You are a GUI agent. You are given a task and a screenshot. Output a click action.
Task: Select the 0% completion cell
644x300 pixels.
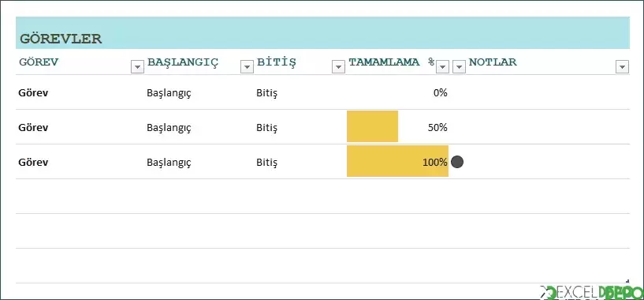click(397, 92)
